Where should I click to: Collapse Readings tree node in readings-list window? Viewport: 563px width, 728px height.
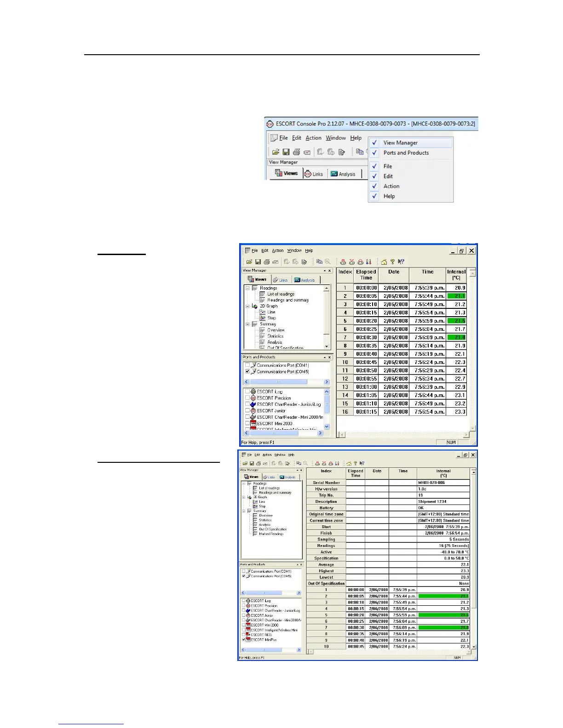(x=247, y=288)
